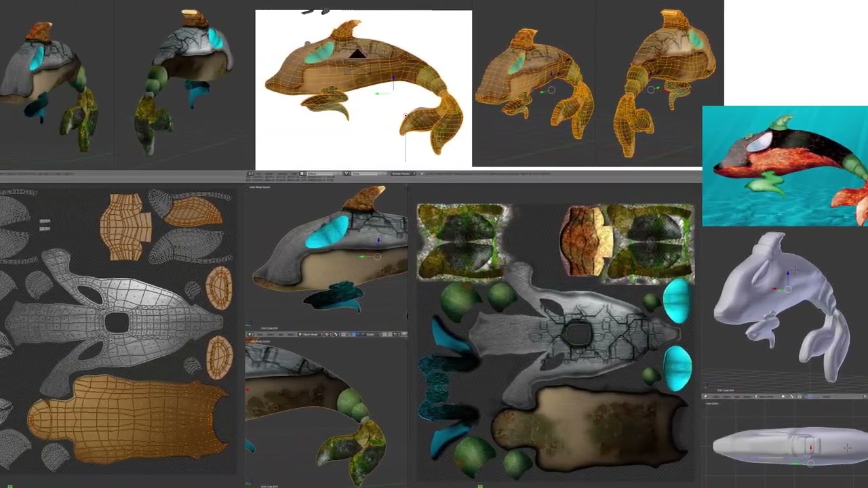This screenshot has width=868, height=488.
Task: Open editor type icon in top info bar
Action: pyautogui.click(x=250, y=174)
